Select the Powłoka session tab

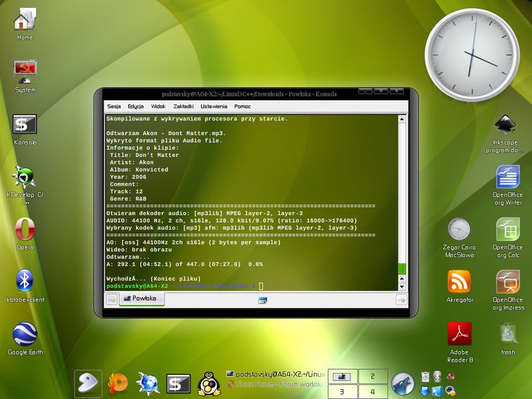142,299
